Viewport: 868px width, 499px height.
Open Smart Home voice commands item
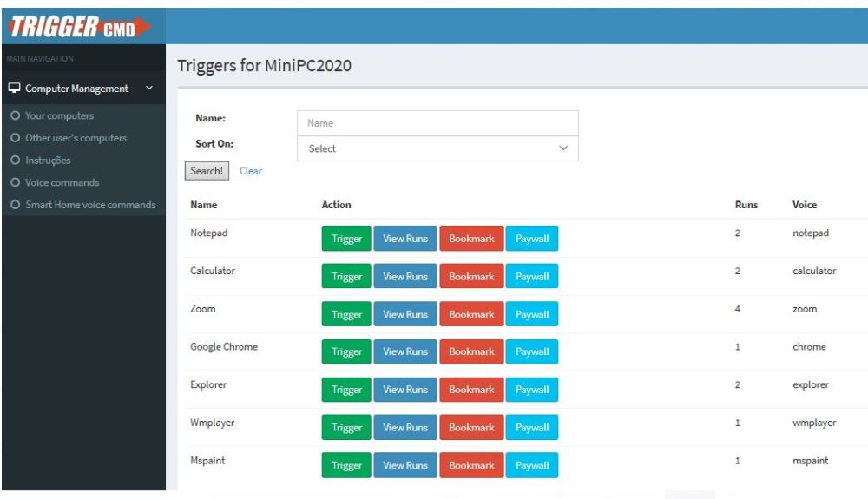coord(90,205)
